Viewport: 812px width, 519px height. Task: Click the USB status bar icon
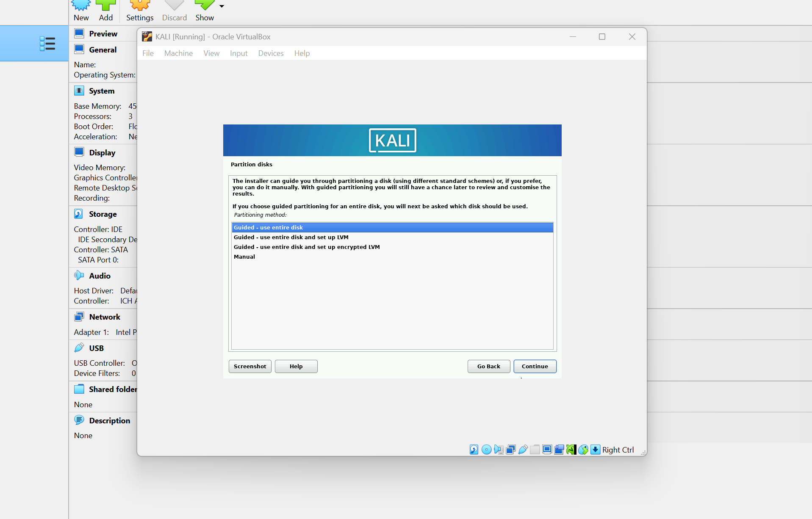tap(523, 450)
